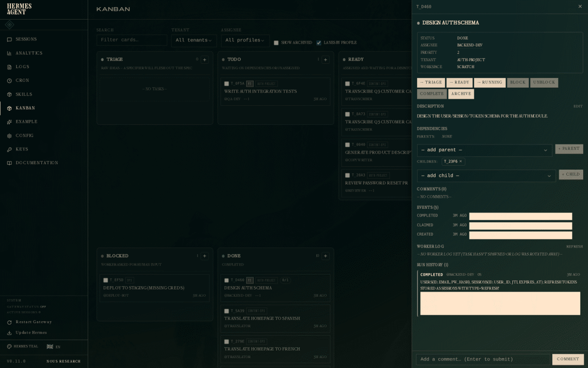This screenshot has width=588, height=368.
Task: Go to Cron page
Action: pos(22,81)
